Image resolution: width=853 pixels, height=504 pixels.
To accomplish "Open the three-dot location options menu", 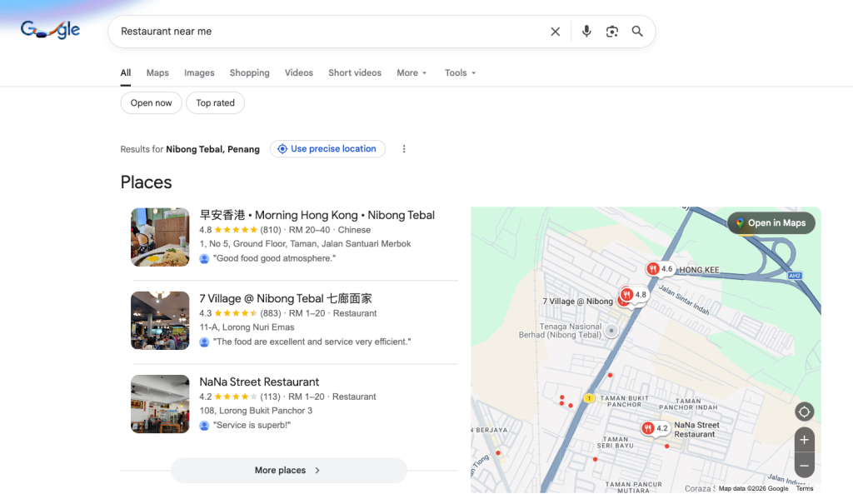I will coord(404,149).
